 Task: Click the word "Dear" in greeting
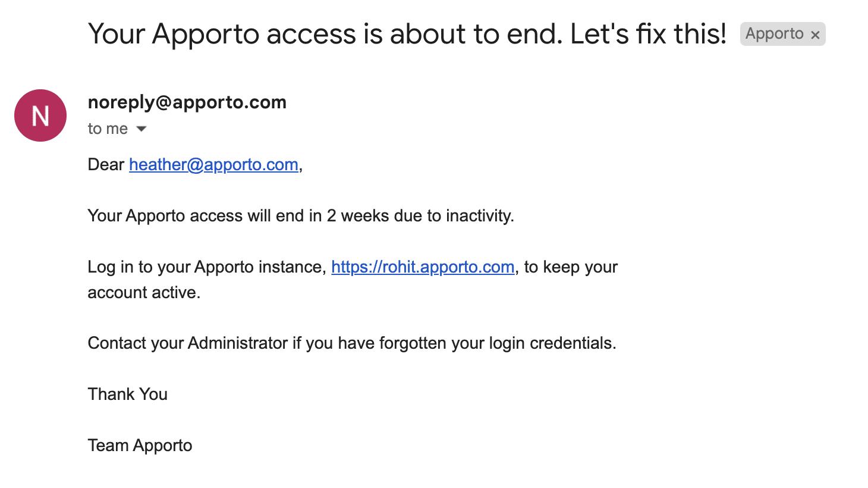tap(106, 165)
